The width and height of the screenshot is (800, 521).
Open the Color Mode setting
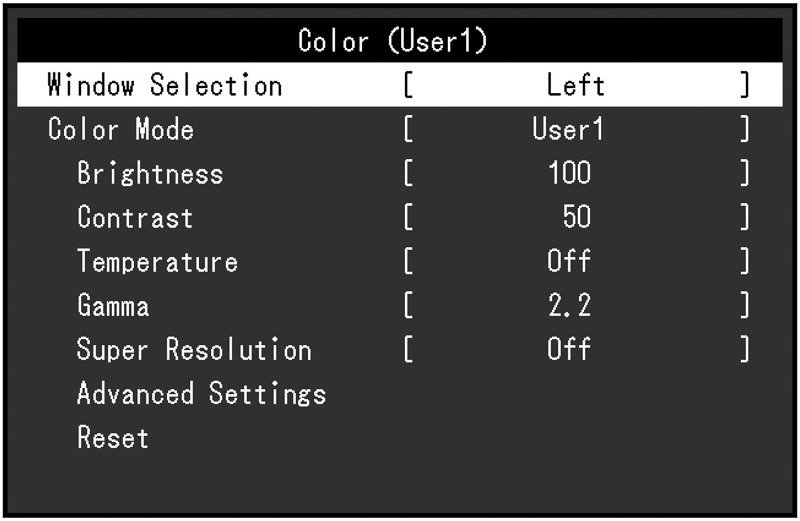coord(121,129)
